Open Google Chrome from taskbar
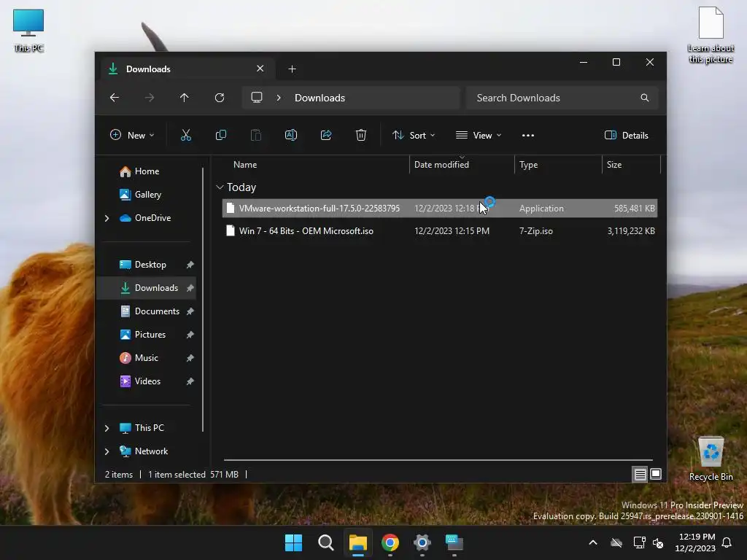The image size is (747, 560). tap(390, 542)
